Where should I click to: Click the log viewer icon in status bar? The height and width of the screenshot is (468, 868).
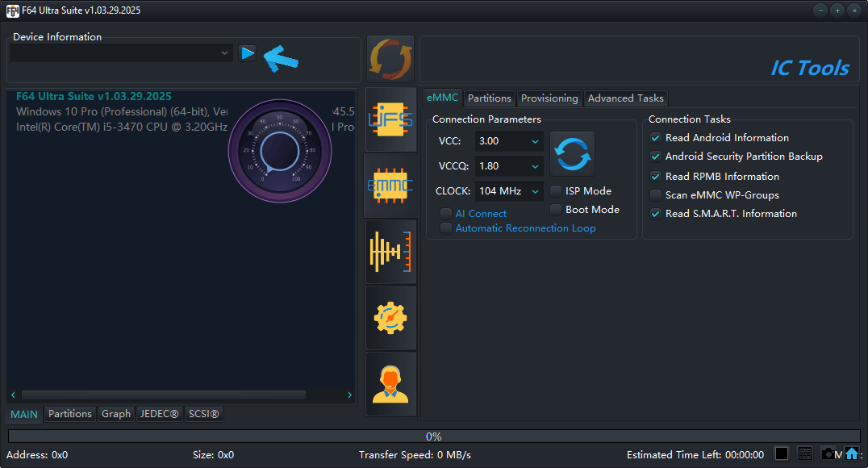point(804,453)
